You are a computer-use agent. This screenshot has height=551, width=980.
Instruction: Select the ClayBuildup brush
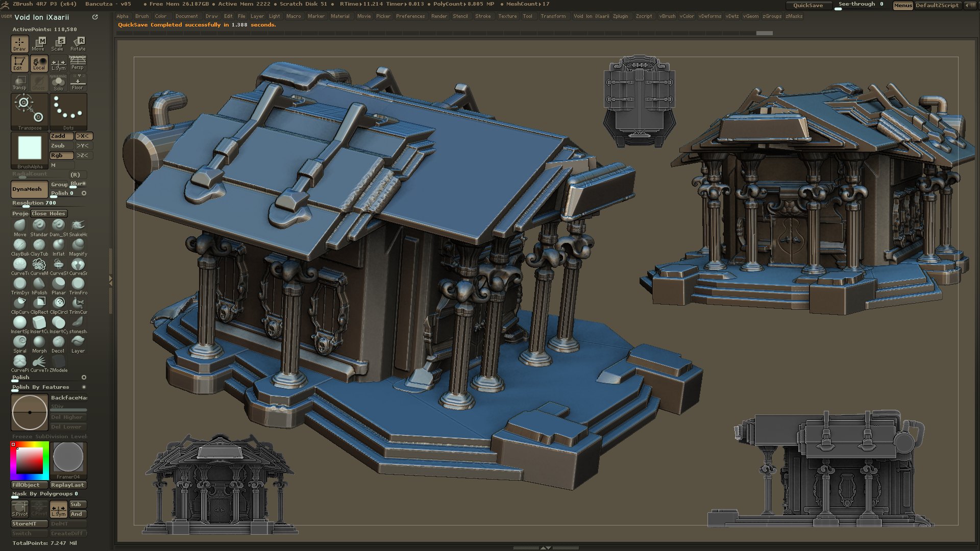click(x=20, y=245)
